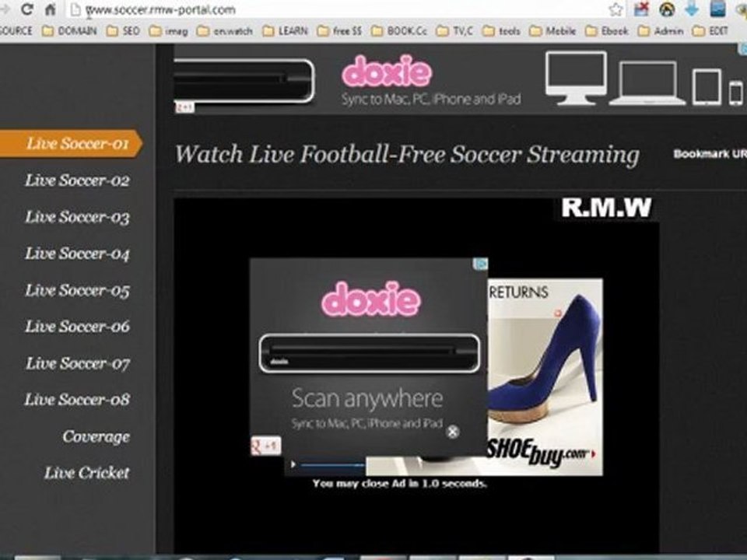The image size is (747, 560).
Task: Select the Live Soccer-08 channel
Action: tap(77, 400)
